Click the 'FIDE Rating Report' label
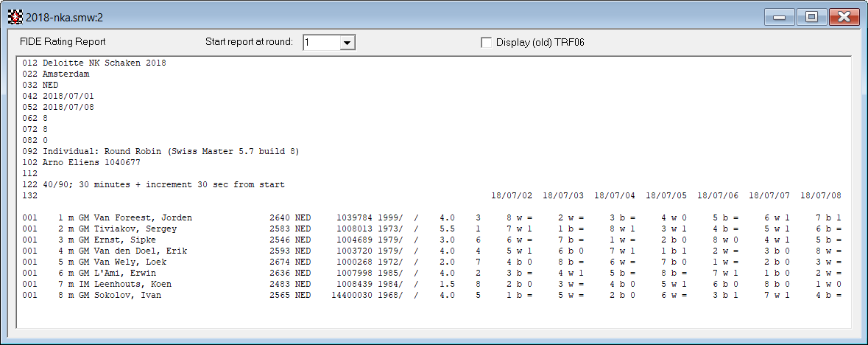This screenshot has width=868, height=345. pyautogui.click(x=63, y=42)
